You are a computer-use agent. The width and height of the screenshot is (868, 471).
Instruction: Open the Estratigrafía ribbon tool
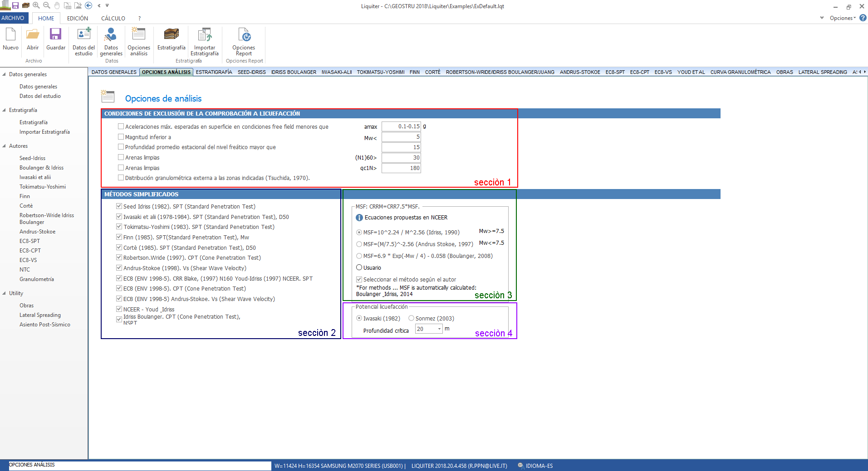(x=172, y=39)
